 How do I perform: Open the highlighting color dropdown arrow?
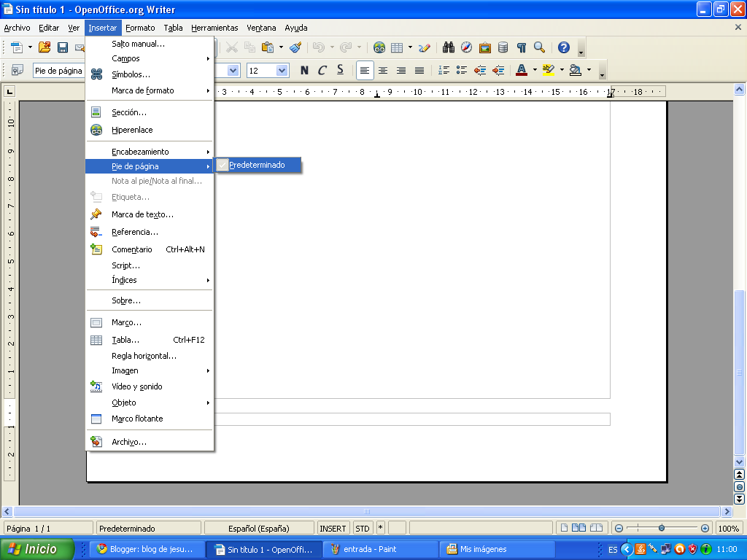coord(562,71)
